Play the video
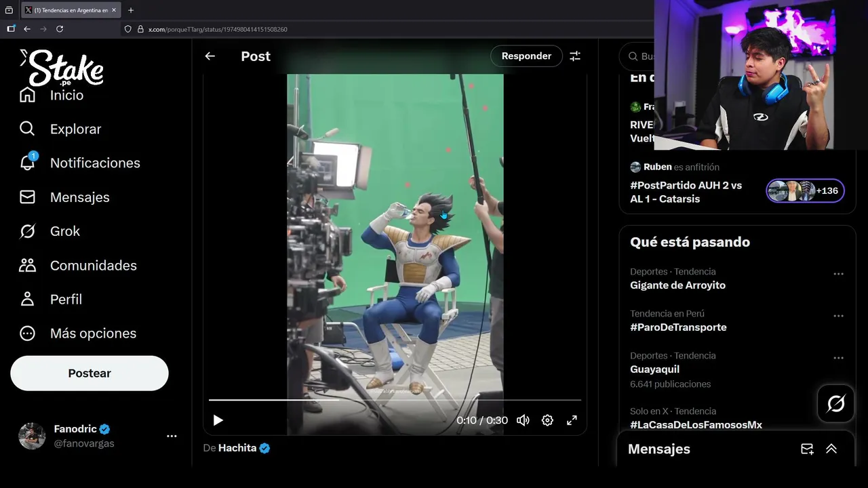 [218, 420]
